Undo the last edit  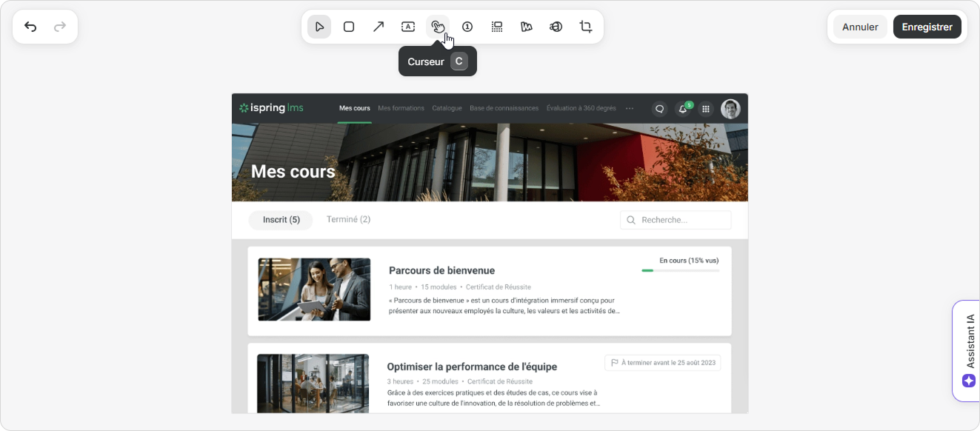[30, 27]
